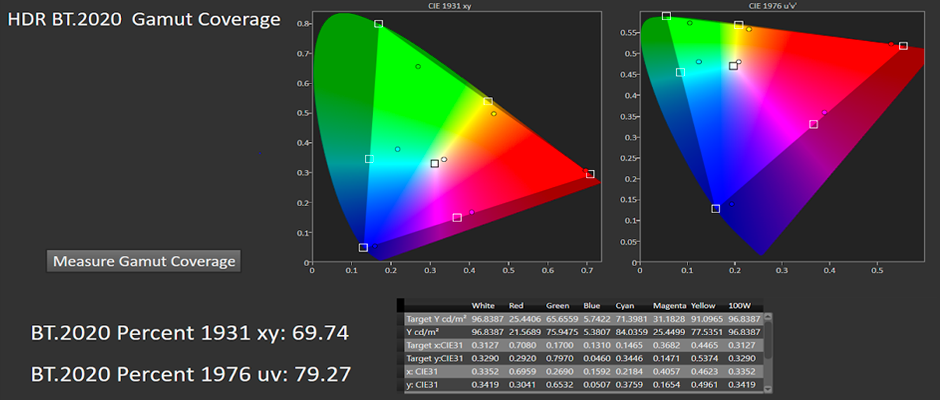Click the measured Blue luminance cell 5.3807

point(596,332)
